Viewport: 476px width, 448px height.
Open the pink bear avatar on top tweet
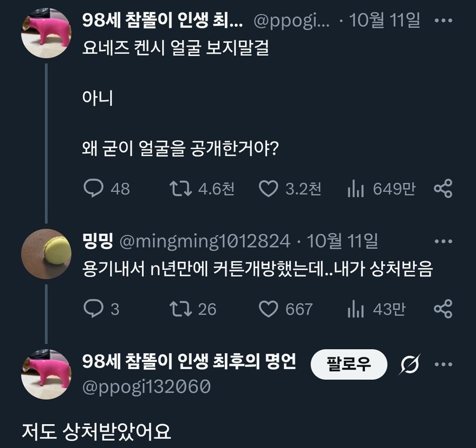[47, 33]
